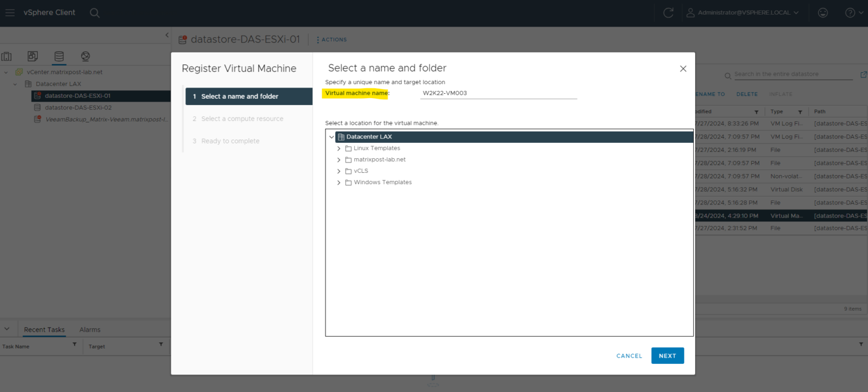Click the Virtual machine name input field

coord(498,93)
